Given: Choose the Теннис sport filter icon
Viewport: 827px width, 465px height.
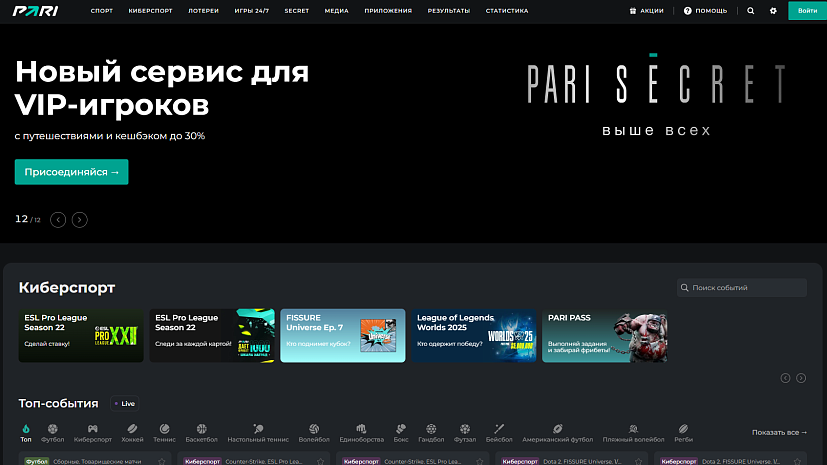Looking at the screenshot, I should tap(164, 428).
